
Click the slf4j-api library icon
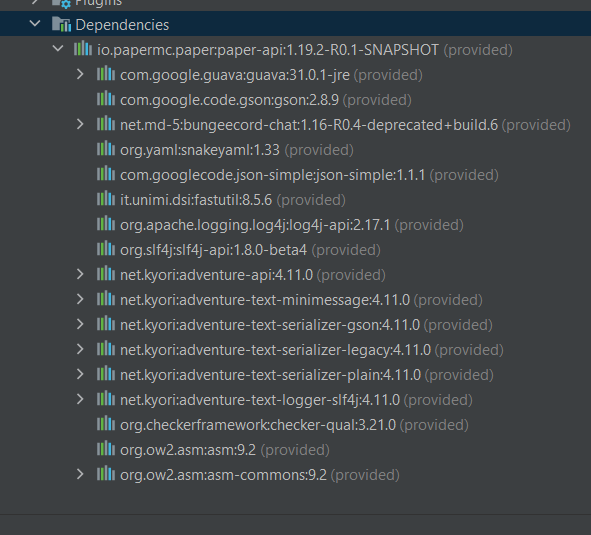(x=106, y=249)
